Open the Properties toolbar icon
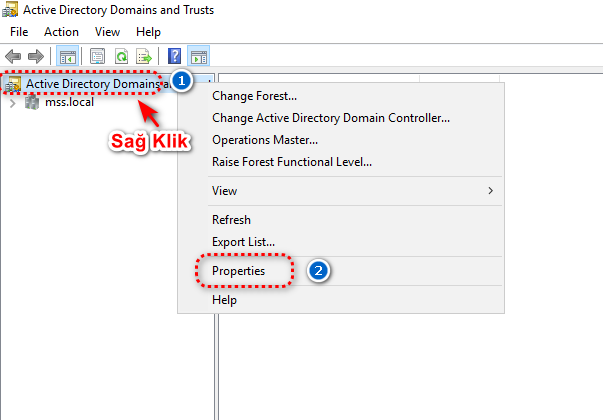 97,57
